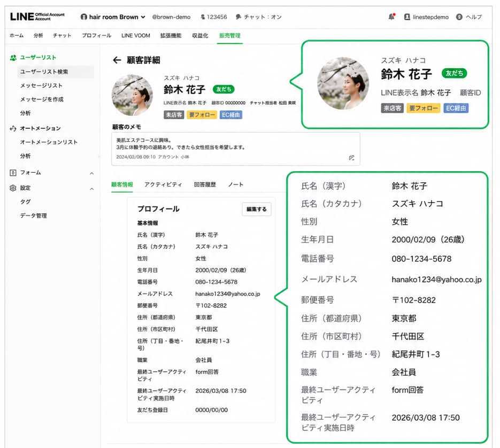Select 分析 under オートメーション

(26, 156)
